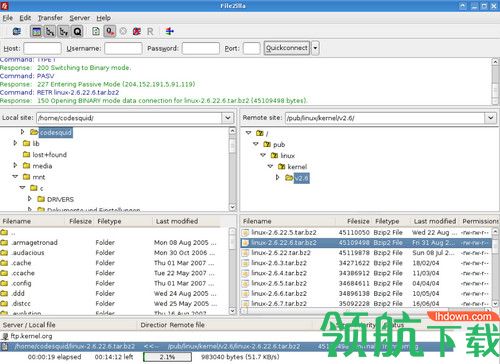Viewport: 500px width, 364px height.
Task: Collapse the mnt folder in local tree
Action: [15, 177]
